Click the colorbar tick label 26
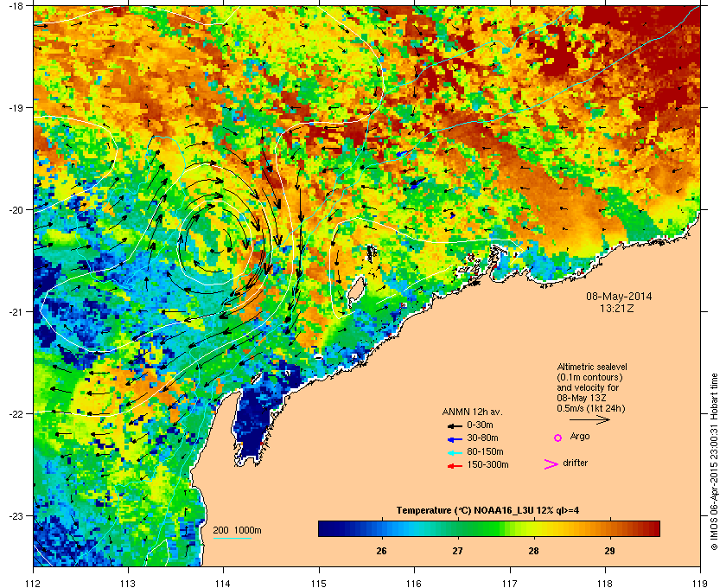 (x=381, y=551)
